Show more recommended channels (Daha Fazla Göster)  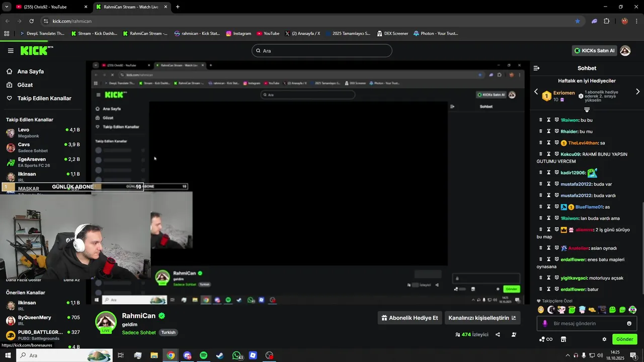click(24, 280)
